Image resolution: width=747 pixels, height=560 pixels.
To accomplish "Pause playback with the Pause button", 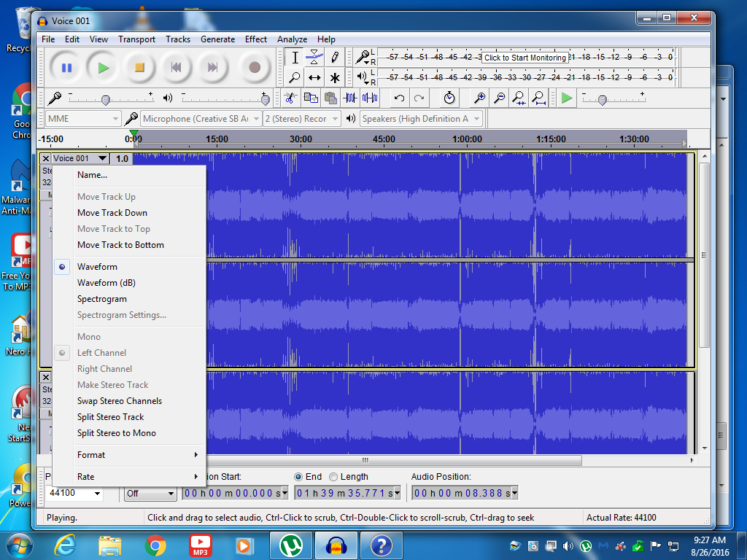I will [66, 68].
